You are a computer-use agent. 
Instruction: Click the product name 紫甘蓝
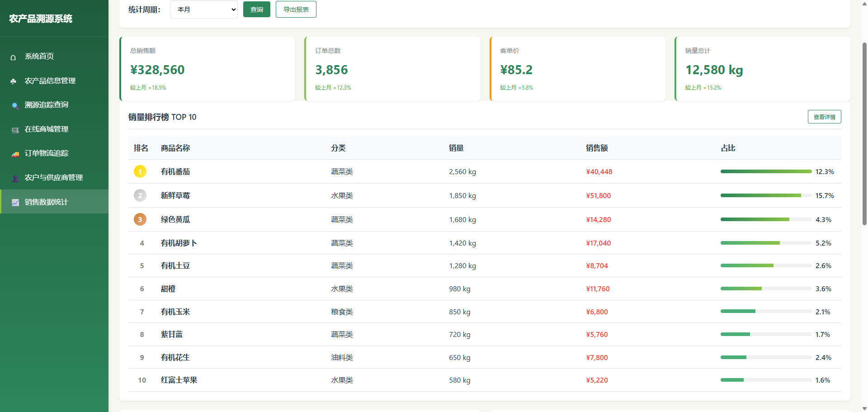tap(172, 334)
